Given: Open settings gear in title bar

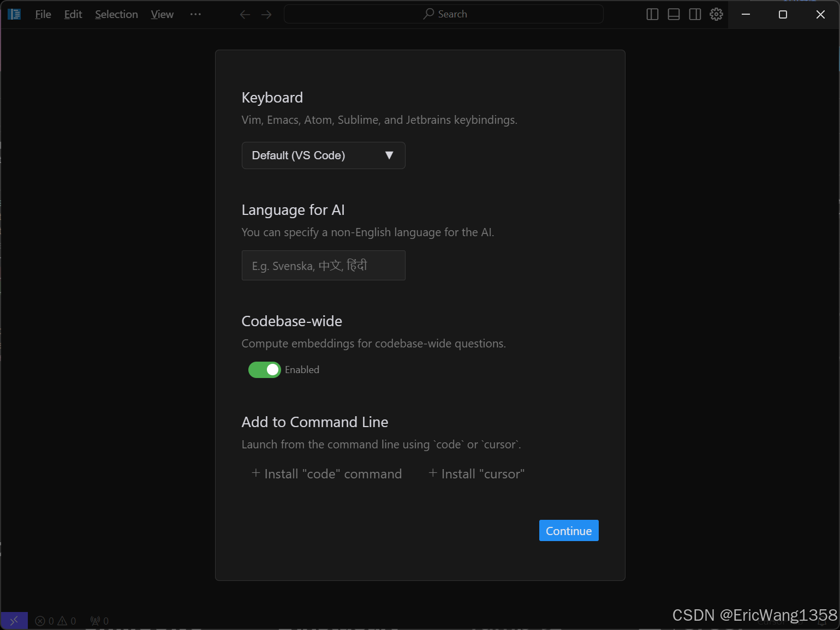Looking at the screenshot, I should click(716, 14).
